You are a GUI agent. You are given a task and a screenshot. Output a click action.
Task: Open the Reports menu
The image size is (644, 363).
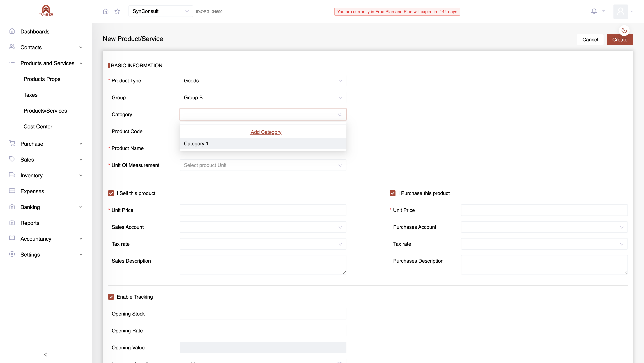click(30, 223)
